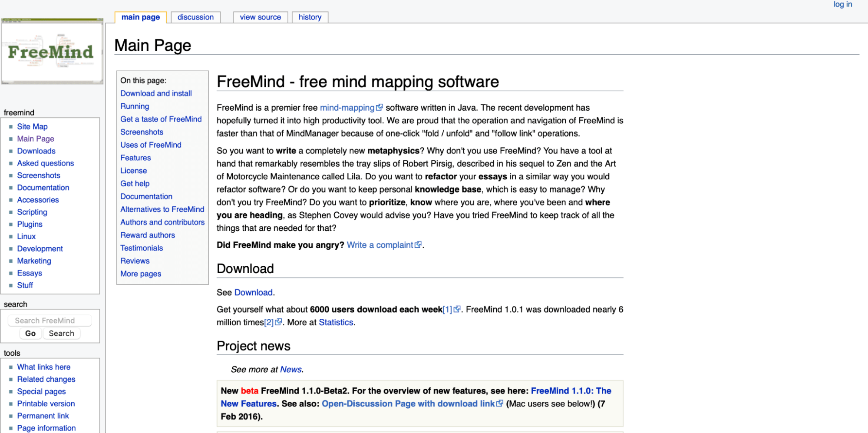Click the Go button
868x433 pixels.
(30, 334)
